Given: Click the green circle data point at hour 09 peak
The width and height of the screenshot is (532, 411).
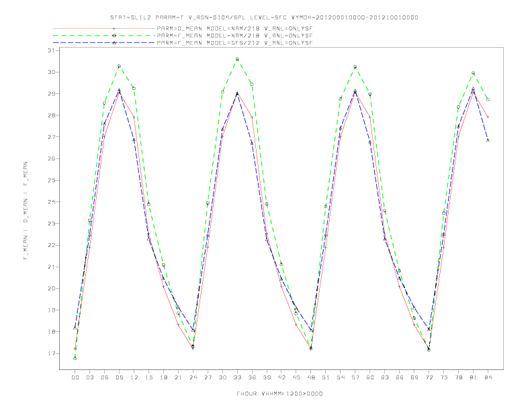Looking at the screenshot, I should click(x=119, y=66).
